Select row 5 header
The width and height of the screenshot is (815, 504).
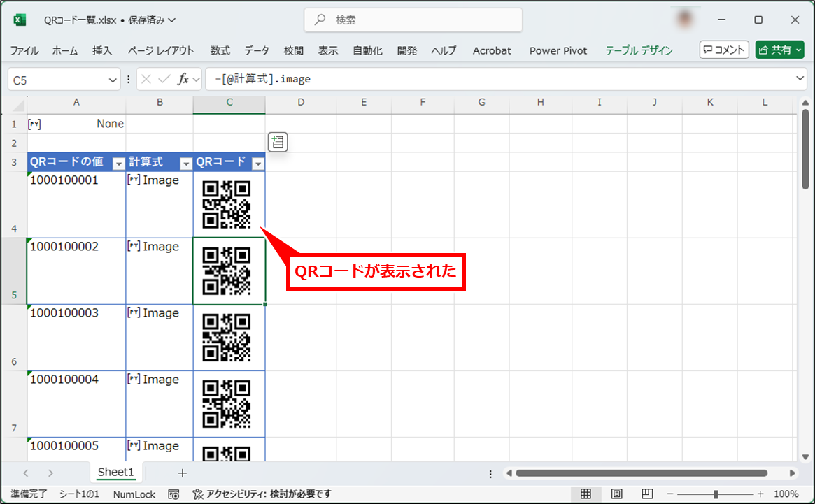pyautogui.click(x=14, y=271)
